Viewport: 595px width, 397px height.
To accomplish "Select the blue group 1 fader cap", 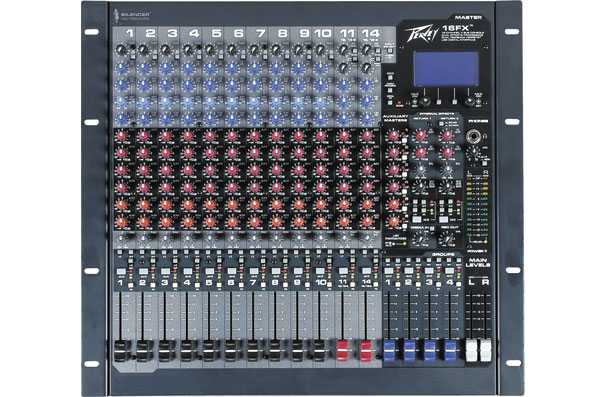I will (389, 350).
